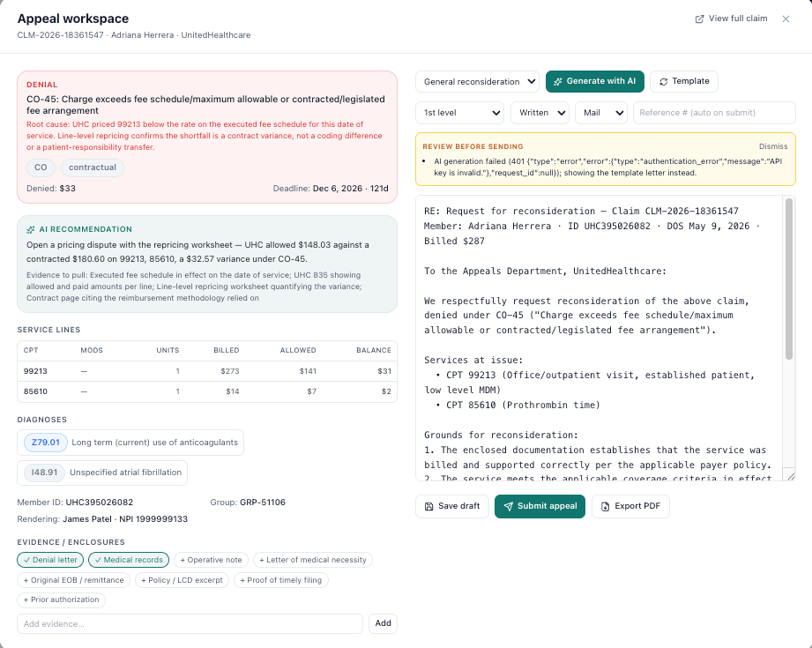Click the AI Recommendation sparkle icon
Image resolution: width=812 pixels, height=648 pixels.
pyautogui.click(x=31, y=229)
